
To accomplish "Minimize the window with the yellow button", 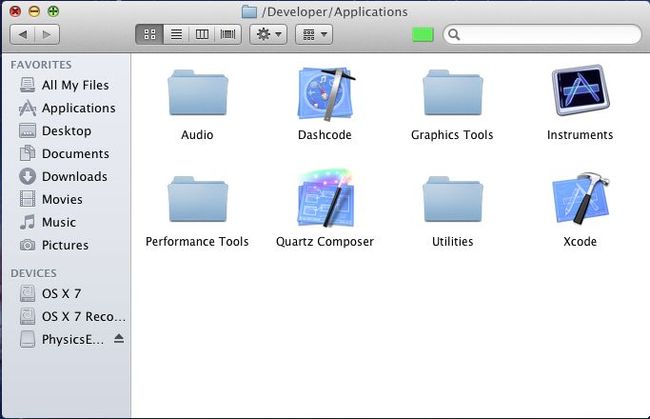I will (x=34, y=11).
